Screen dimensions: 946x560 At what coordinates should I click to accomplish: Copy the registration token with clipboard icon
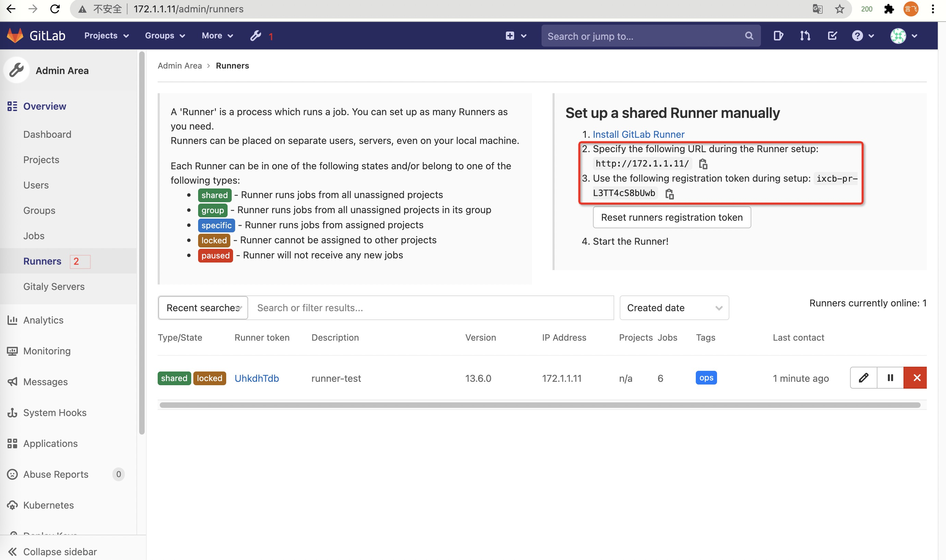click(x=669, y=194)
